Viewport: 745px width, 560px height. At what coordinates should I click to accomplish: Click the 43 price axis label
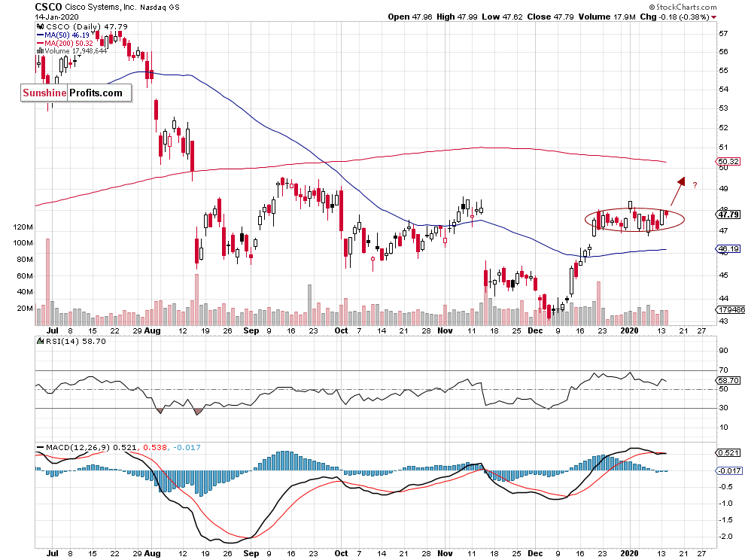pyautogui.click(x=723, y=321)
